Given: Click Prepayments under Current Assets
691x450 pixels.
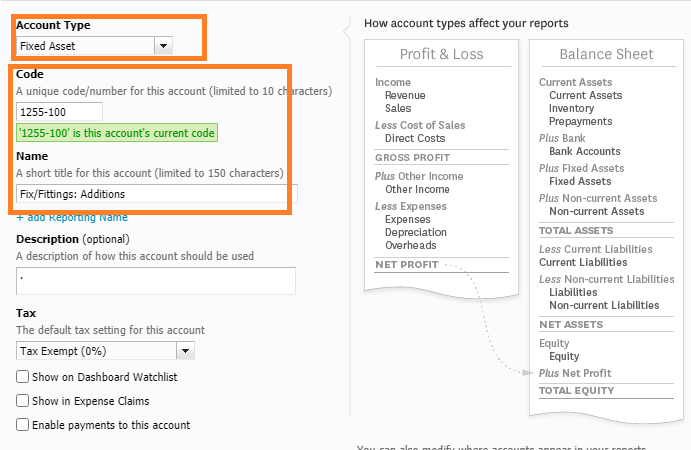Looking at the screenshot, I should [x=580, y=122].
